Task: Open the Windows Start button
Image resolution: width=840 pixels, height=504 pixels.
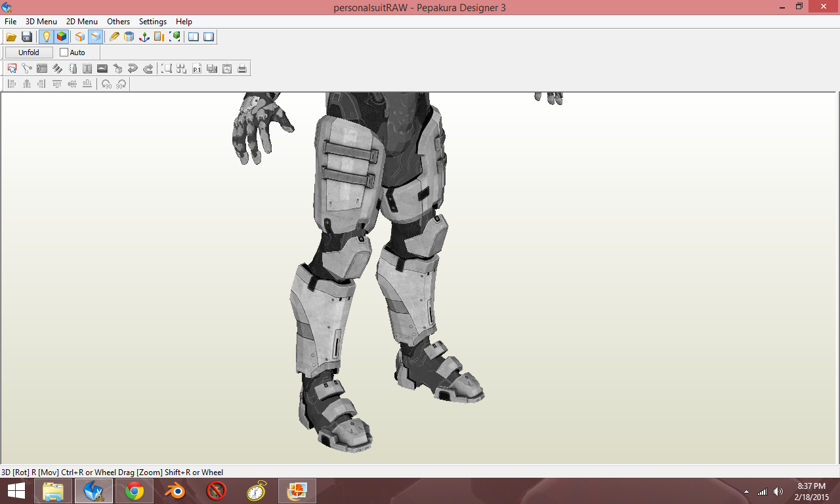Action: [x=16, y=491]
